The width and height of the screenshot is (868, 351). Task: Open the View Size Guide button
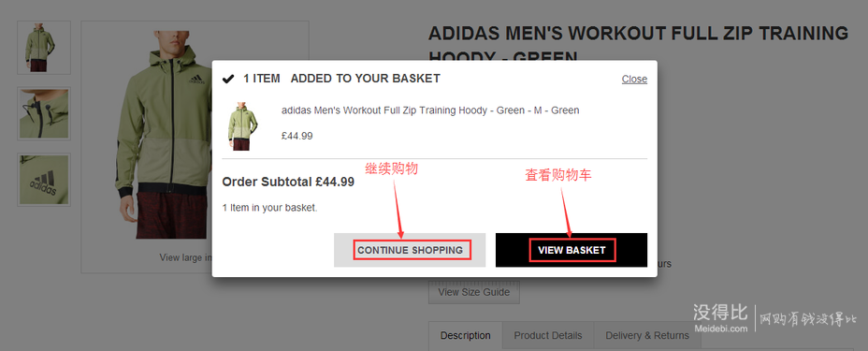tap(474, 292)
